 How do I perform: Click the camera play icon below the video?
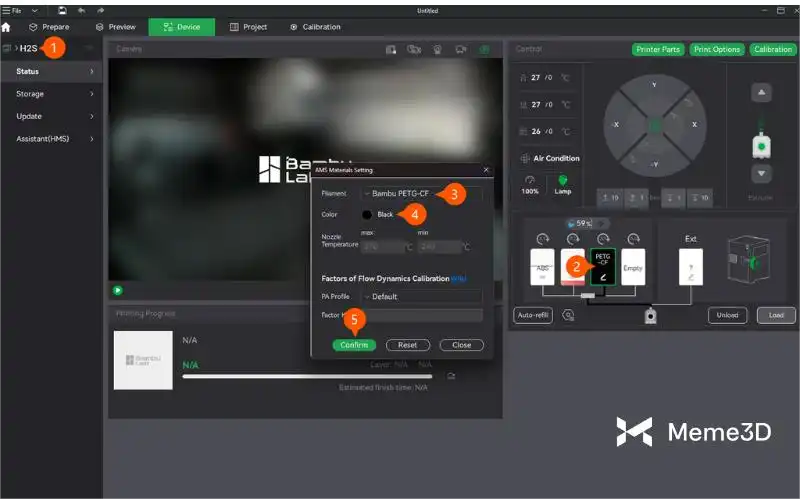(117, 290)
